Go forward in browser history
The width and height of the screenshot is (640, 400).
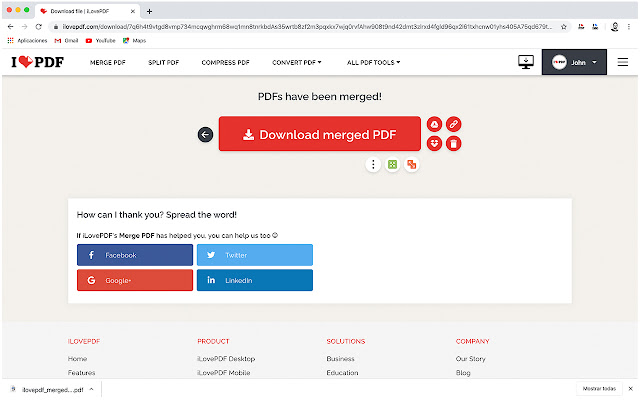click(x=24, y=27)
